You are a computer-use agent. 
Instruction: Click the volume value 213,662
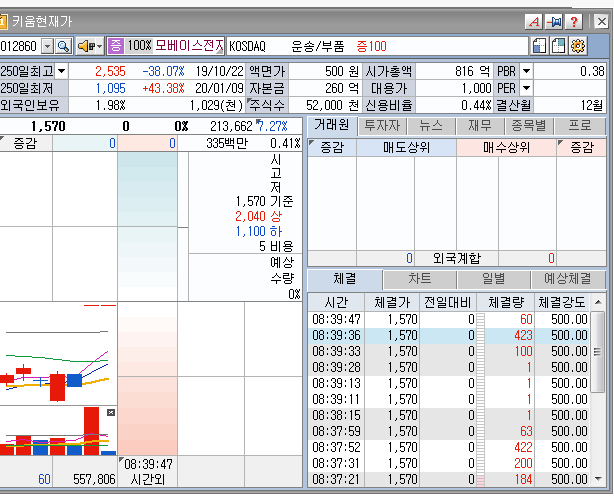coord(231,126)
